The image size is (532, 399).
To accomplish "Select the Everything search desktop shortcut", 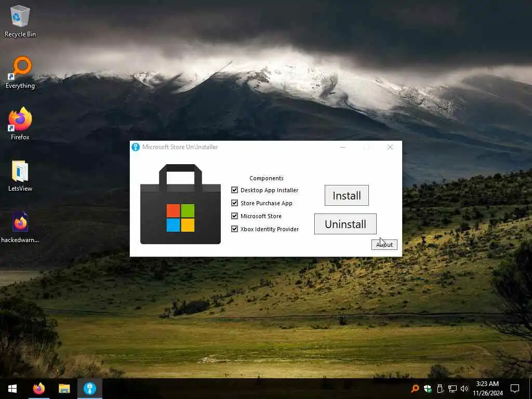I will [20, 72].
